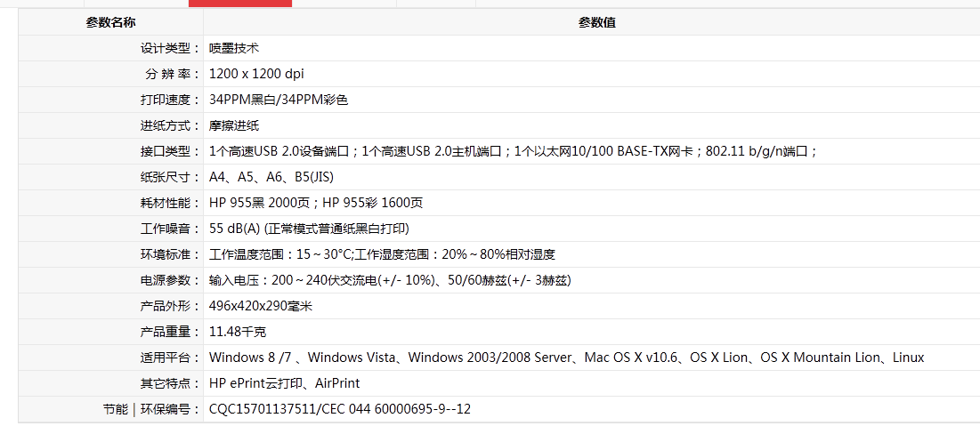Select the 环境标准 label
The height and width of the screenshot is (434, 980).
(x=169, y=254)
